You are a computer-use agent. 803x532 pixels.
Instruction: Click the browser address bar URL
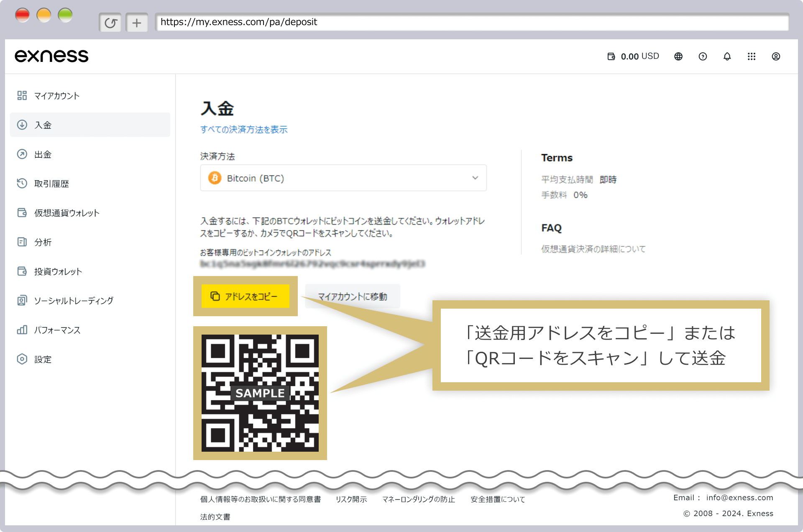pyautogui.click(x=472, y=22)
